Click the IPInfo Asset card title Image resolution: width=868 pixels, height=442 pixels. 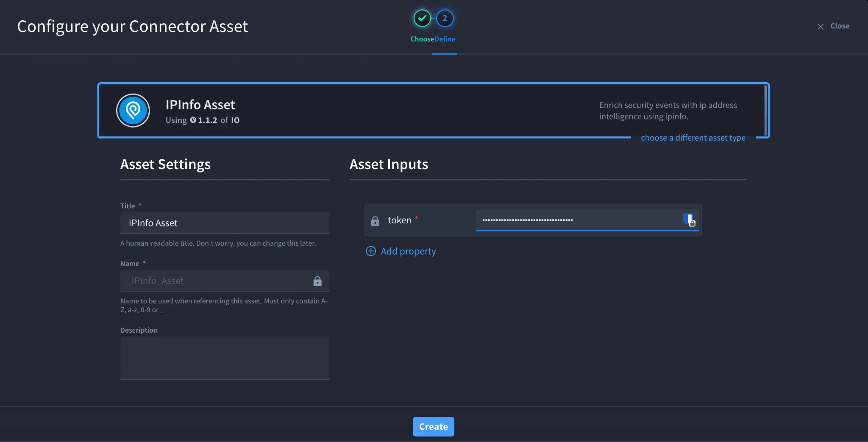click(x=200, y=105)
